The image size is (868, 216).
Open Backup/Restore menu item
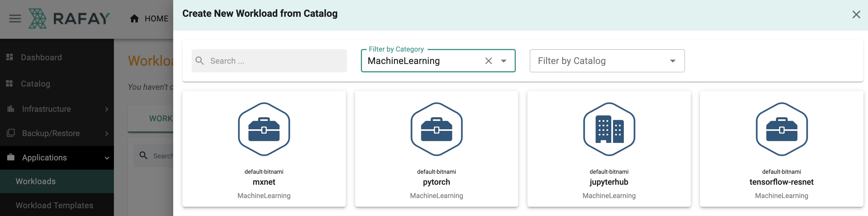click(x=51, y=133)
